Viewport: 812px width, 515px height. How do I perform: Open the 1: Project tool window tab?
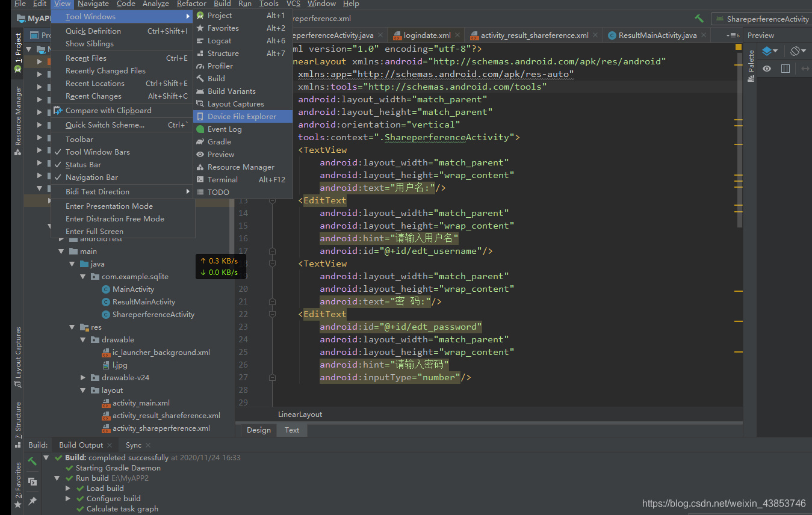18,53
